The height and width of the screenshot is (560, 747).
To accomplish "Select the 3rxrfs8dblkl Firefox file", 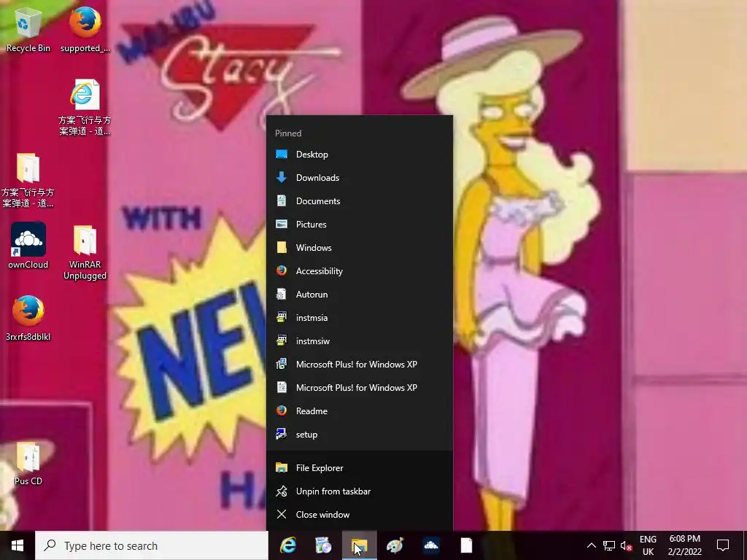I will click(x=28, y=318).
